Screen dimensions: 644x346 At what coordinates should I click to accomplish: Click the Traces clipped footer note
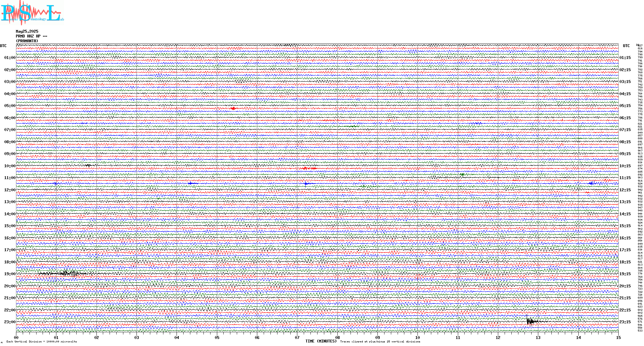click(x=380, y=342)
